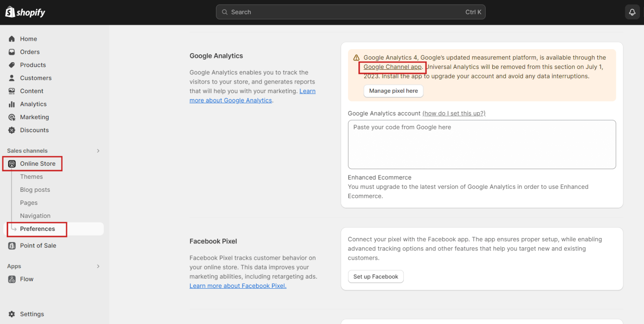
Task: View store Analytics
Action: (33, 104)
